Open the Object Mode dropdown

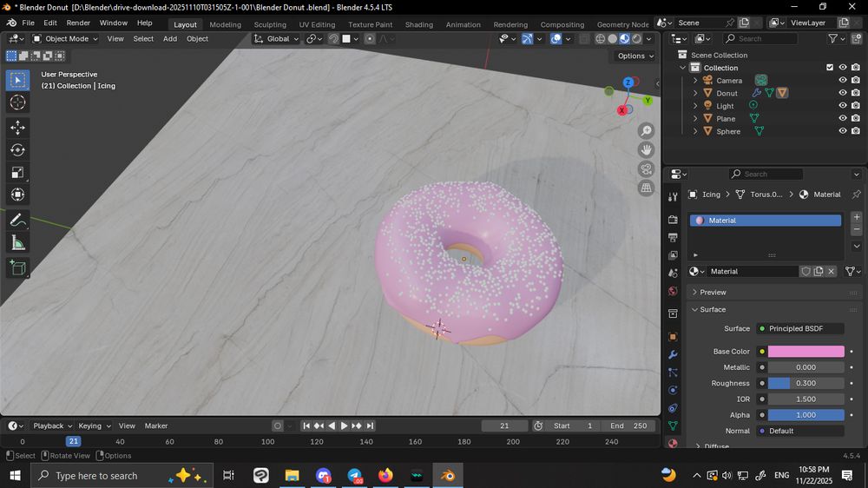tap(66, 38)
